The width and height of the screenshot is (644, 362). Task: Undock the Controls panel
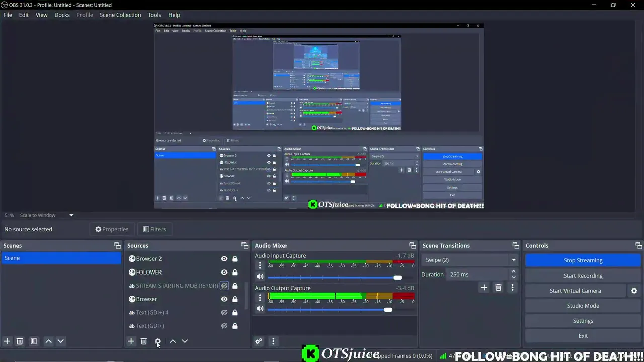638,246
